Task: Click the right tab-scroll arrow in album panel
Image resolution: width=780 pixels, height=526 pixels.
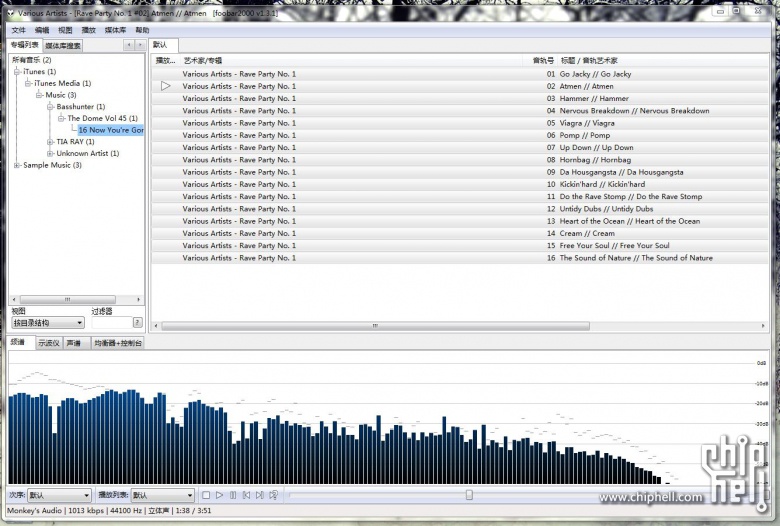Action: pos(140,45)
